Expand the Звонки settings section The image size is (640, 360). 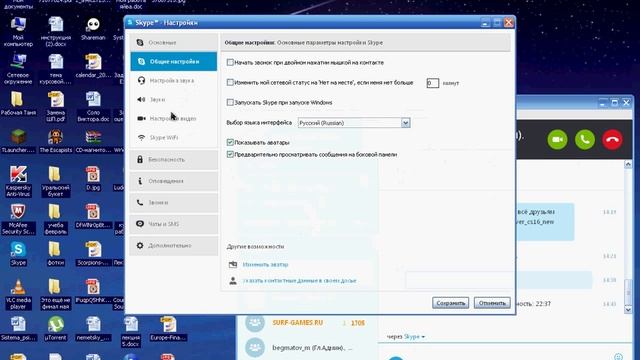(174, 202)
